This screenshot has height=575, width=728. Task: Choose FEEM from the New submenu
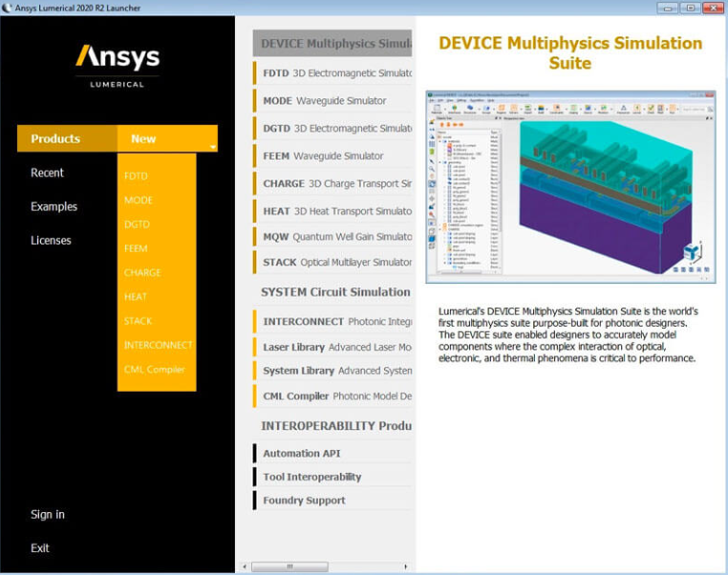click(x=136, y=248)
